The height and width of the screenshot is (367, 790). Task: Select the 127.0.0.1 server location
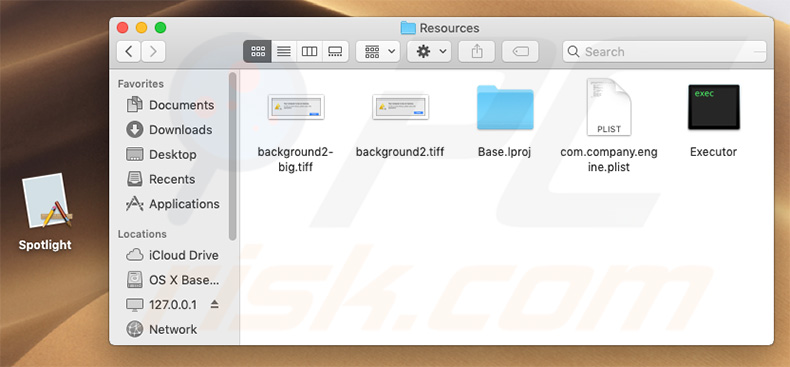point(162,304)
